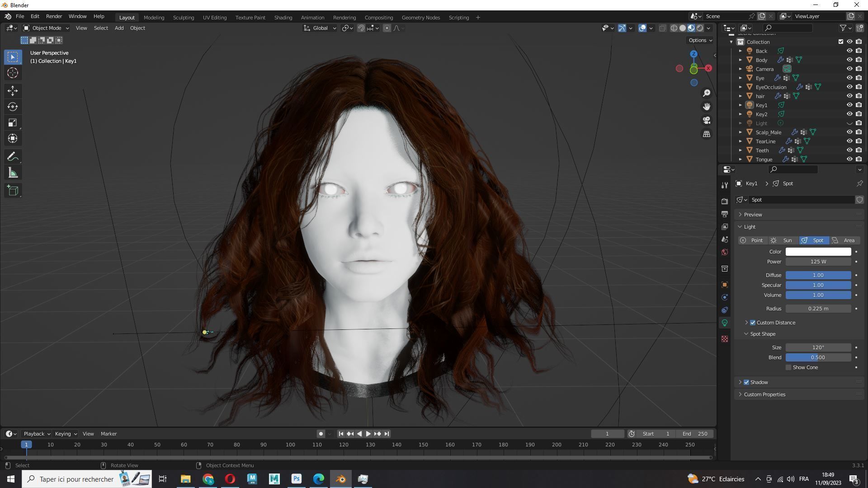Screen dimensions: 868x488
Task: Hide the hair object in viewport
Action: [849, 96]
